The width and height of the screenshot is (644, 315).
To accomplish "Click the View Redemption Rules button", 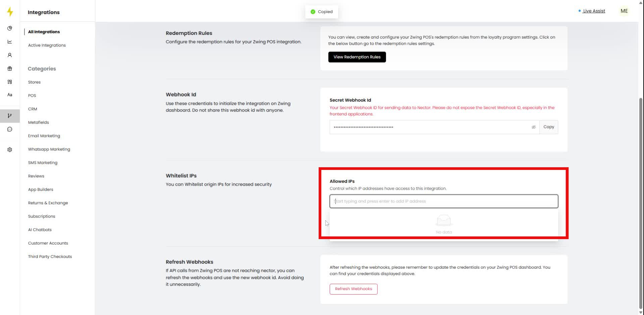I will [357, 57].
